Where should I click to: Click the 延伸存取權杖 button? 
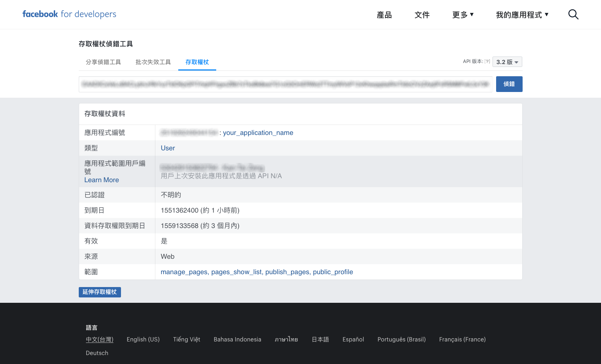click(x=100, y=292)
